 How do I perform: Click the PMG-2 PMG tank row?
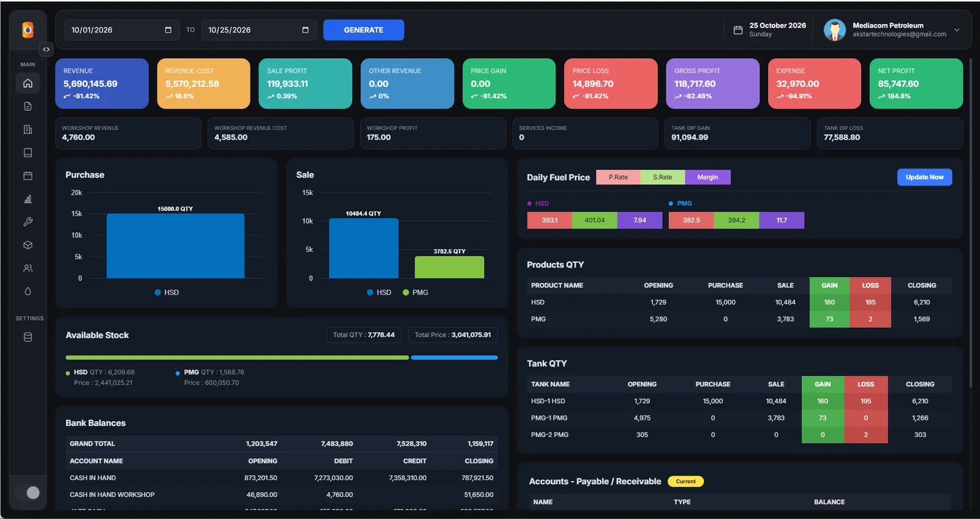739,434
